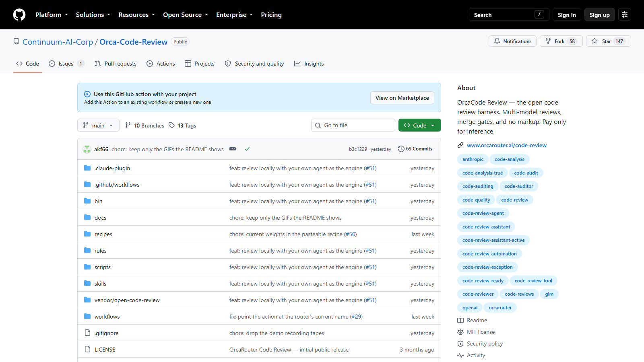Click the skills folder icon
This screenshot has width=644, height=362.
coord(87,284)
